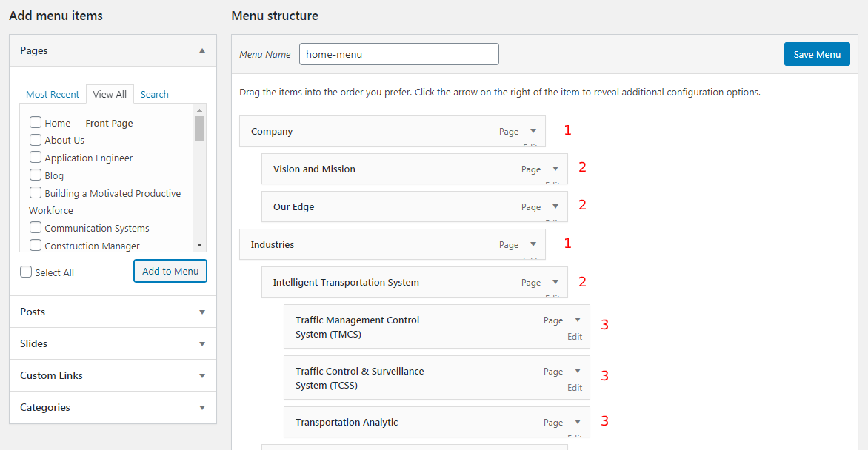Select the Industries menu item bar

point(393,244)
